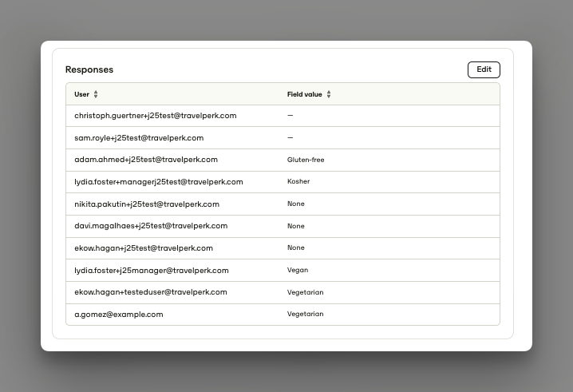Image resolution: width=573 pixels, height=392 pixels.
Task: Sort by Field value column arrows
Action: point(329,94)
